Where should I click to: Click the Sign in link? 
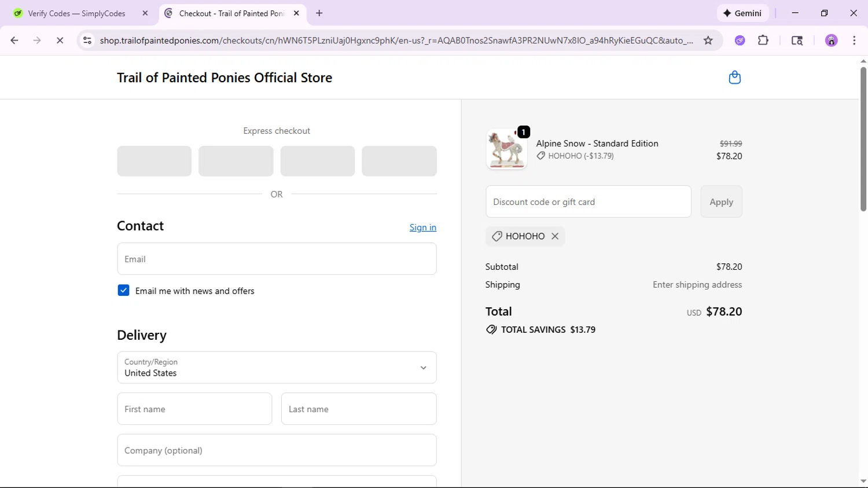[423, 228]
